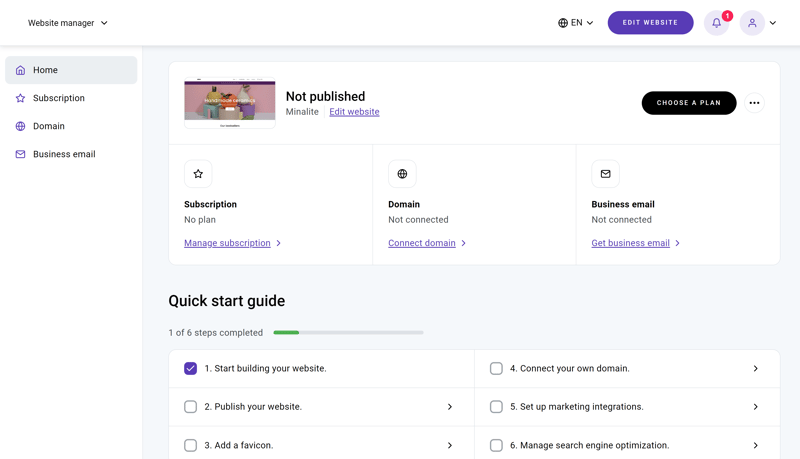Open the Connect domain link

click(x=421, y=243)
